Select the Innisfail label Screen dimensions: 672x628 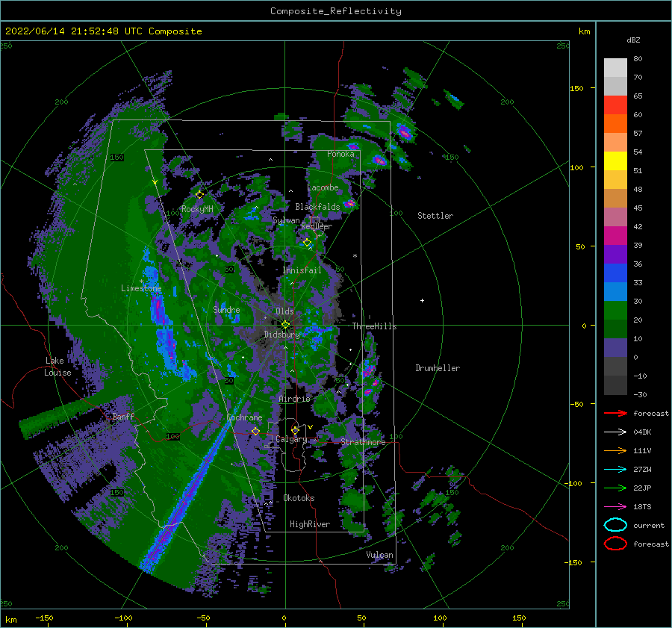click(x=302, y=270)
